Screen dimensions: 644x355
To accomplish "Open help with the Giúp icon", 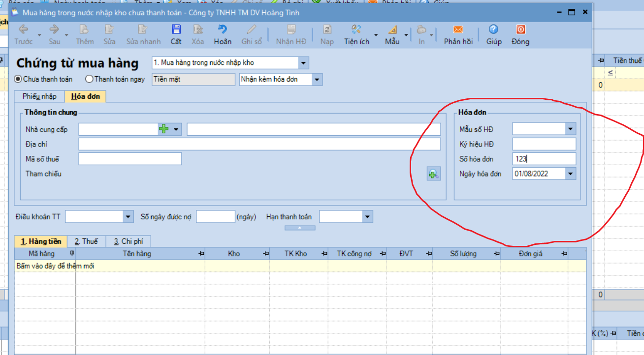I will [x=493, y=30].
